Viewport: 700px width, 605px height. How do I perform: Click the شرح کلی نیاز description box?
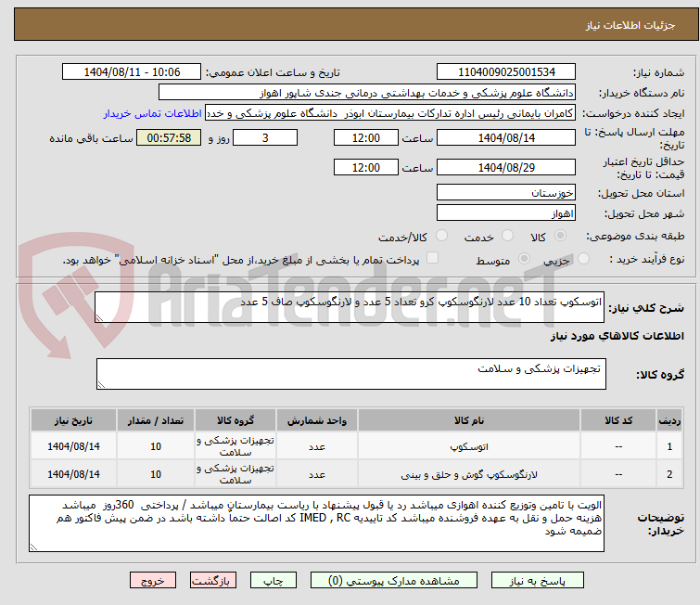click(x=350, y=307)
